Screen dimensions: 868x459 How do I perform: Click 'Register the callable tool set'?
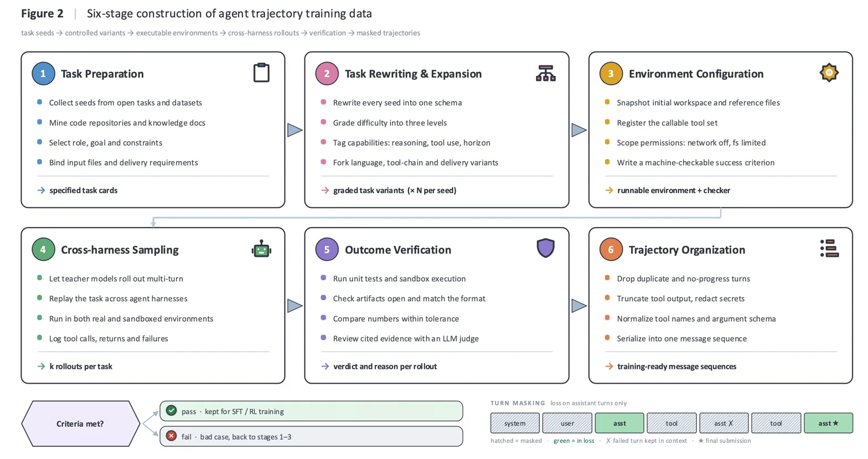[667, 122]
